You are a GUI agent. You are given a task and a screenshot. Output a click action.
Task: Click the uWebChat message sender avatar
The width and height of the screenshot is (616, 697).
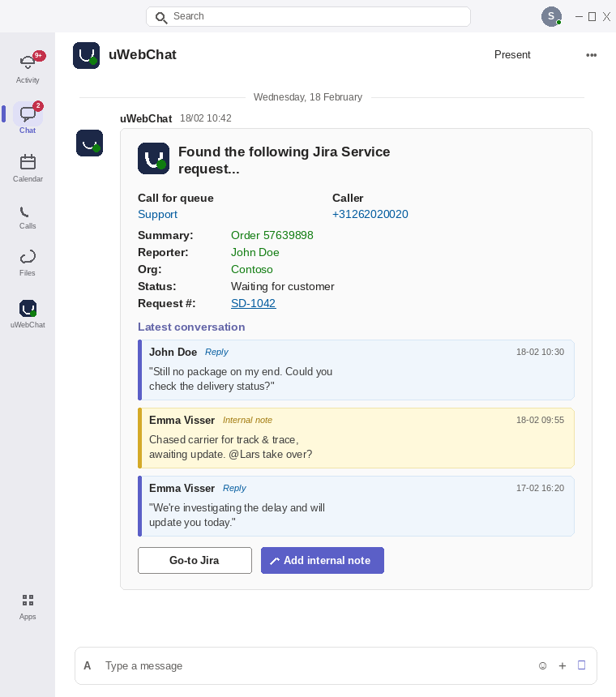coord(89,143)
